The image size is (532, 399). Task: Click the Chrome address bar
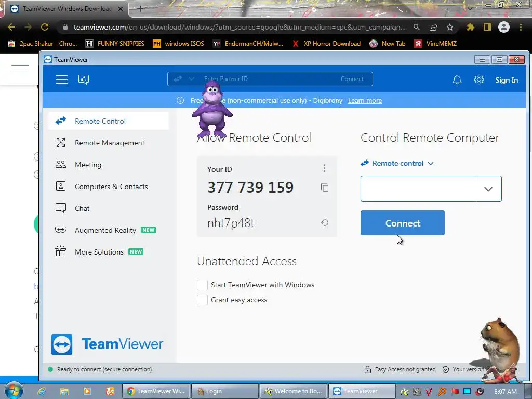(x=240, y=27)
